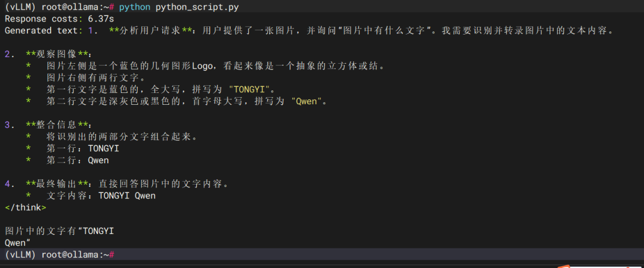Click the line '第一行：TONGYI'

(83, 148)
